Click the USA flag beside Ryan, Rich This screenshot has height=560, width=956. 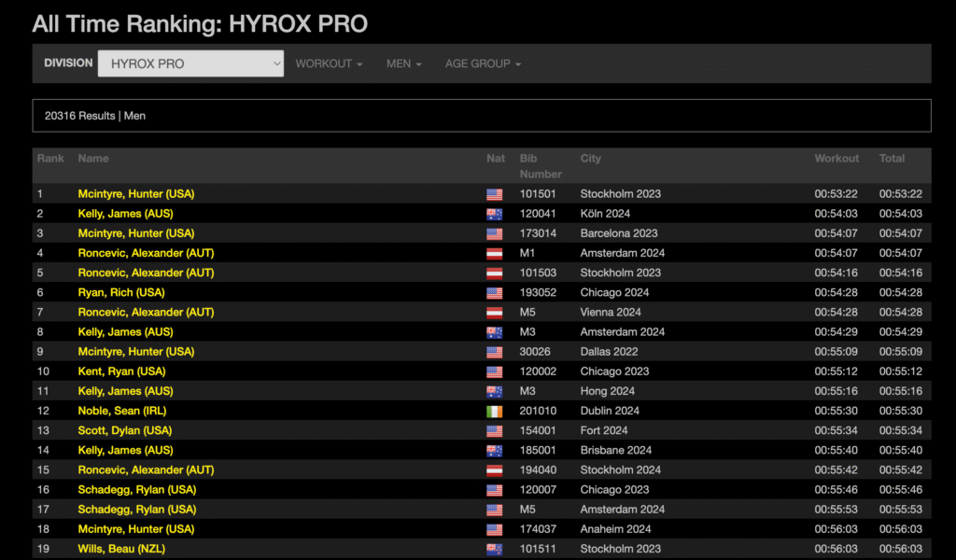coord(495,293)
